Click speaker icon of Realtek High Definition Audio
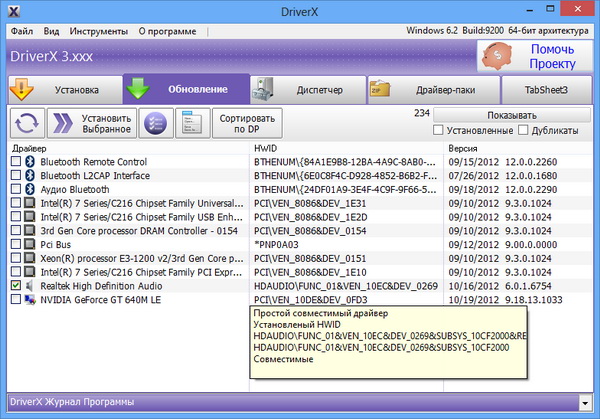The height and width of the screenshot is (419, 600). click(30, 286)
